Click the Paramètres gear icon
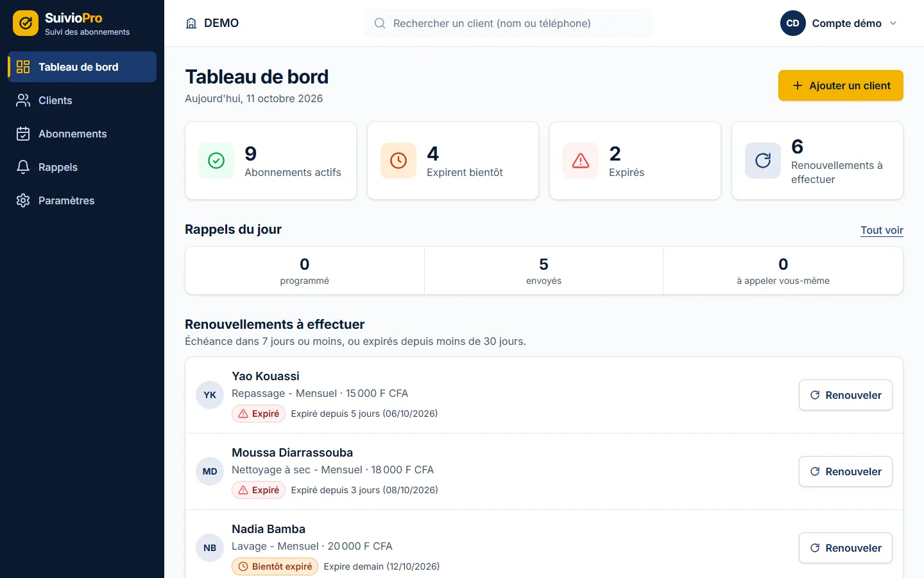924x578 pixels. pyautogui.click(x=23, y=200)
